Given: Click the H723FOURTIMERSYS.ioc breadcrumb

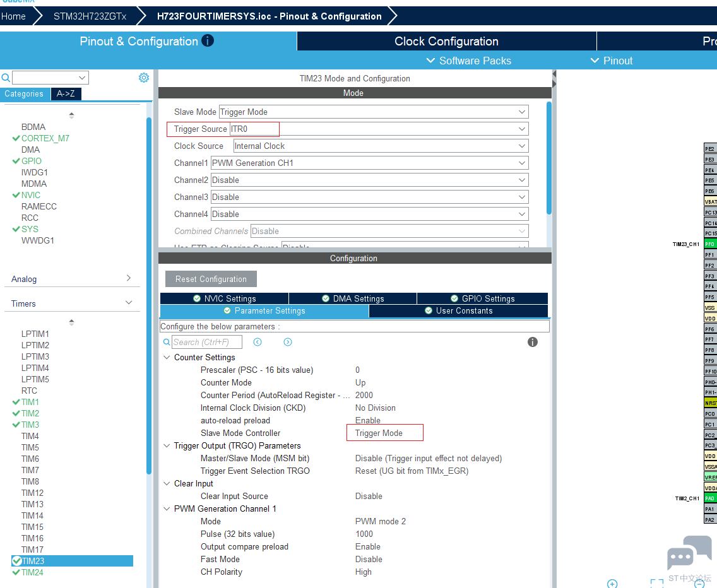Looking at the screenshot, I should tap(270, 16).
